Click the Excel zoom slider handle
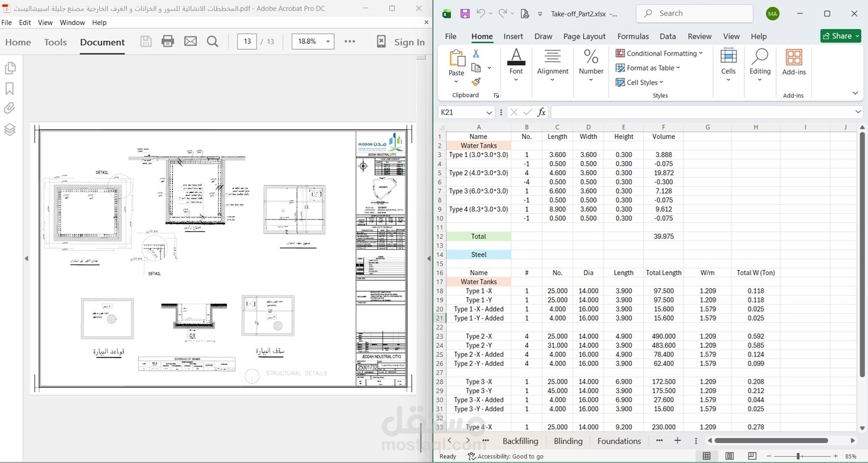 [798, 456]
